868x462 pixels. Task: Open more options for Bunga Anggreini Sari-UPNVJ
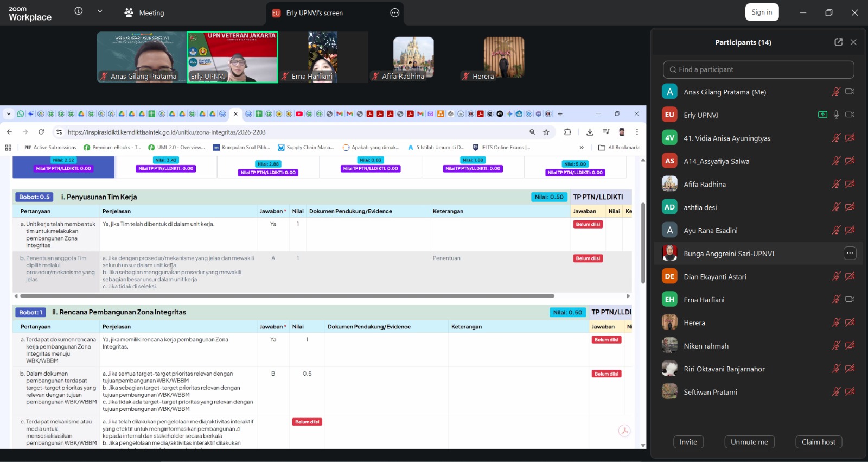(850, 253)
